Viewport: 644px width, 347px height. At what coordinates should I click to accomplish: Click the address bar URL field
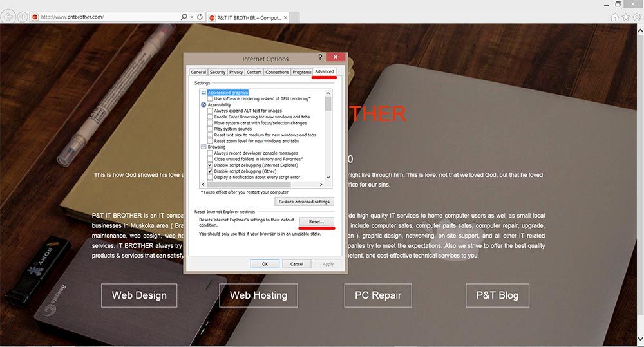click(x=109, y=17)
